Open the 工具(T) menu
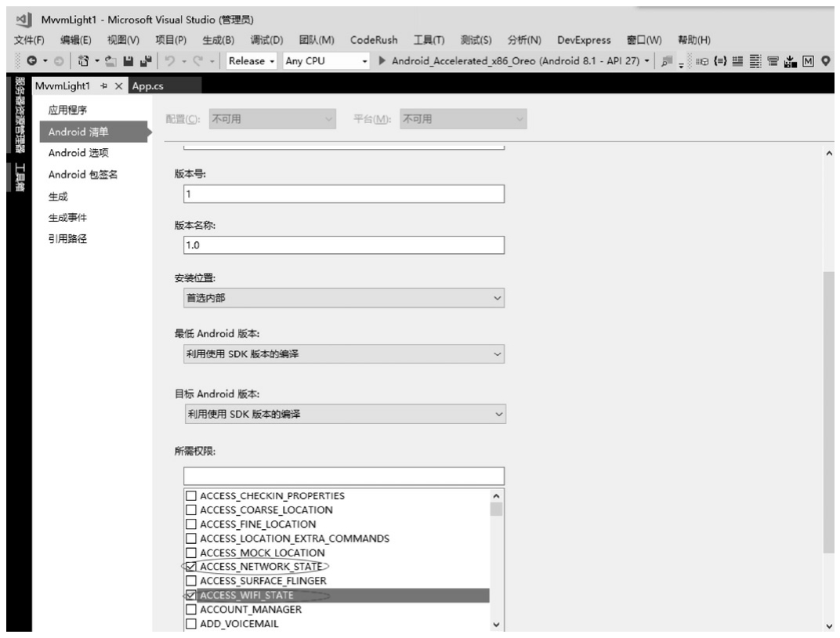The width and height of the screenshot is (840, 638). click(x=429, y=40)
